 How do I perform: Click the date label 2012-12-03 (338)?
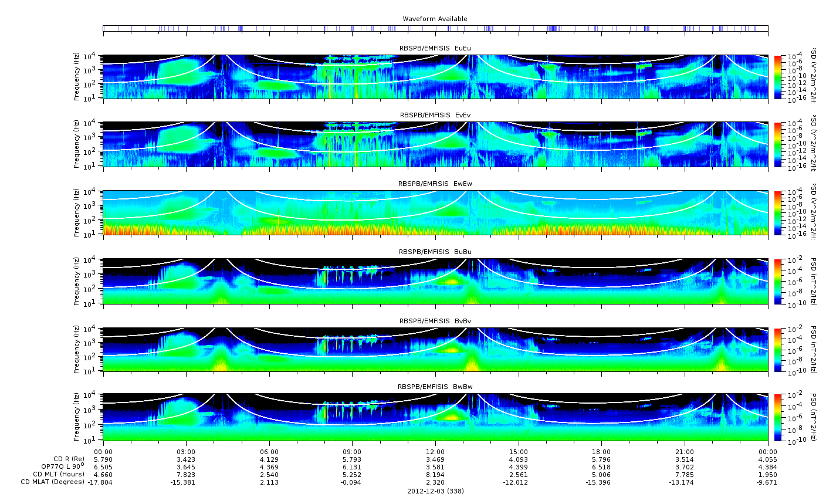point(435,491)
